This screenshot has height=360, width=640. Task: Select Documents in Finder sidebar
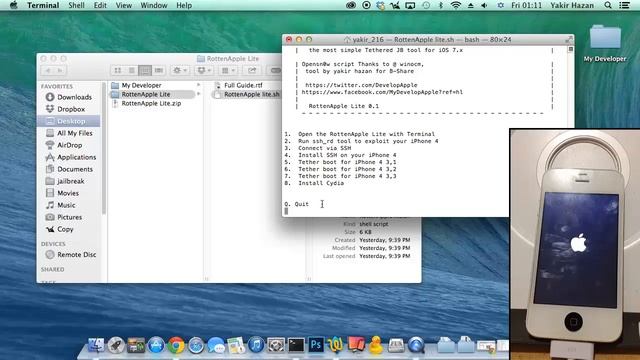tap(69, 169)
